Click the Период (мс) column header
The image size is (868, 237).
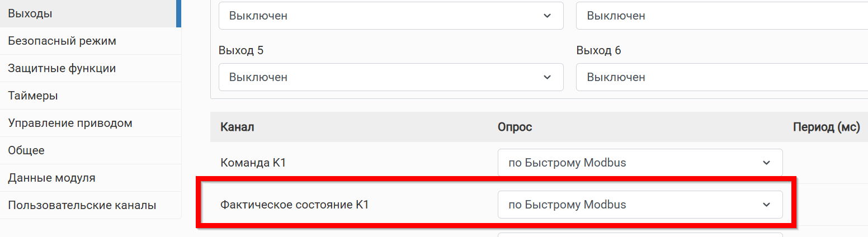[x=826, y=127]
